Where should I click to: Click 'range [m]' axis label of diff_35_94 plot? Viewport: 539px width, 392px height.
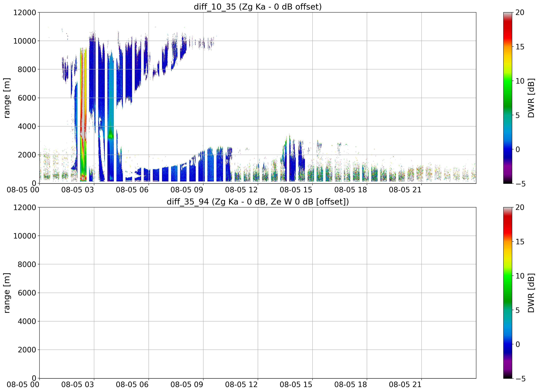click(x=7, y=293)
